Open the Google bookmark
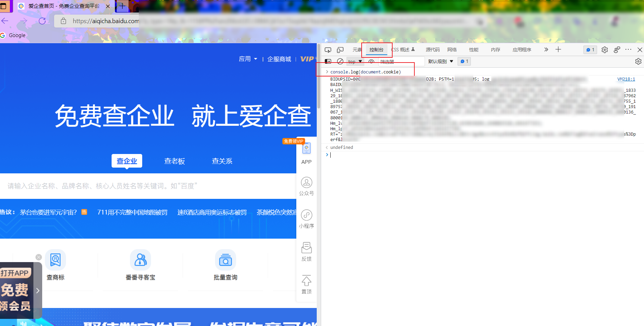The width and height of the screenshot is (644, 326). point(13,35)
